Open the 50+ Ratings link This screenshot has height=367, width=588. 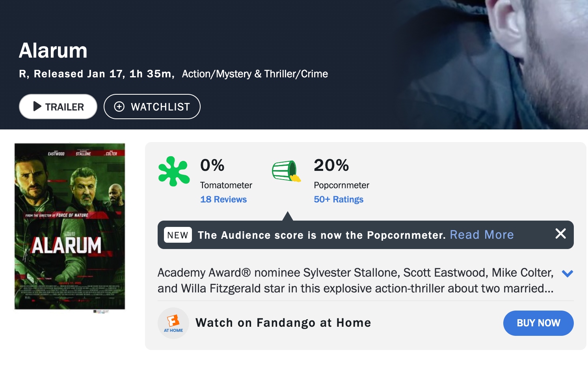pos(339,199)
